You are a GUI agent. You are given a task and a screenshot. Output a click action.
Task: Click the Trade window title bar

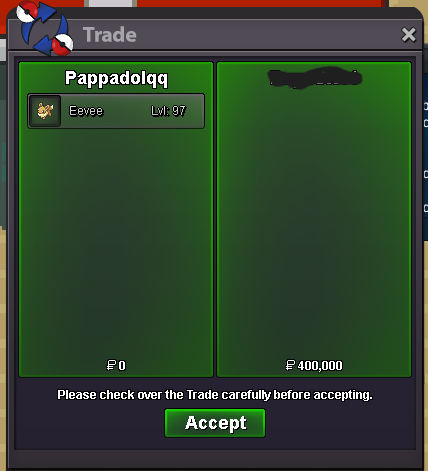coord(233,35)
